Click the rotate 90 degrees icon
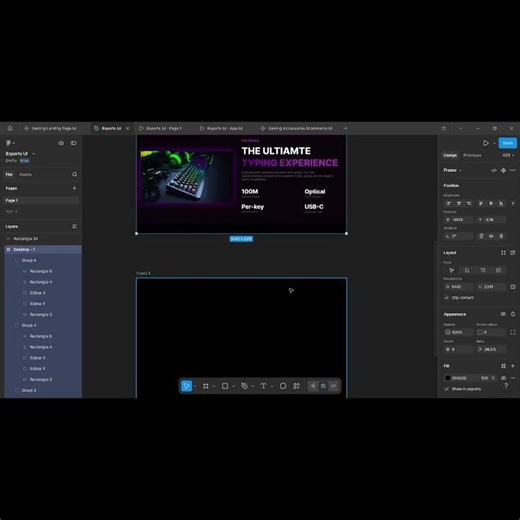The height and width of the screenshot is (520, 520). coord(481,236)
